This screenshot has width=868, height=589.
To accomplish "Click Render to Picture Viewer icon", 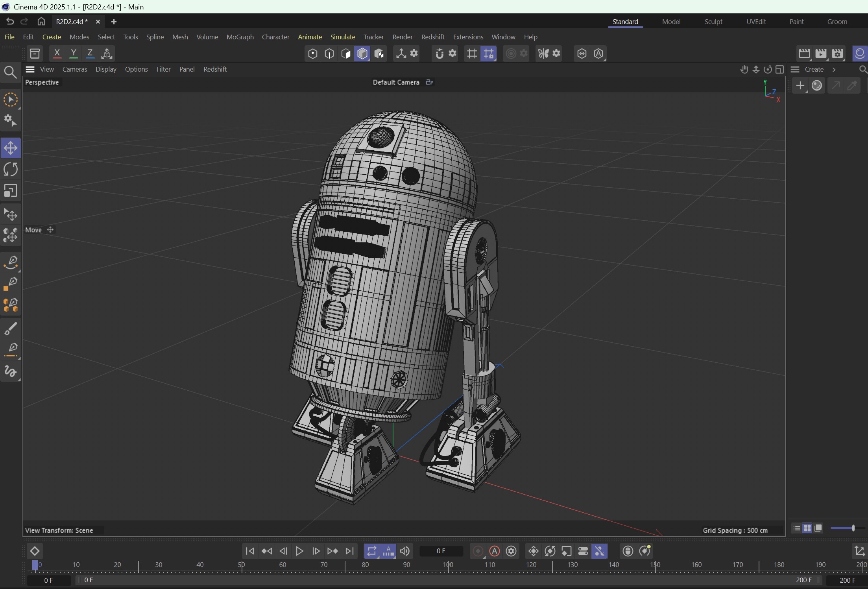I will tap(821, 54).
